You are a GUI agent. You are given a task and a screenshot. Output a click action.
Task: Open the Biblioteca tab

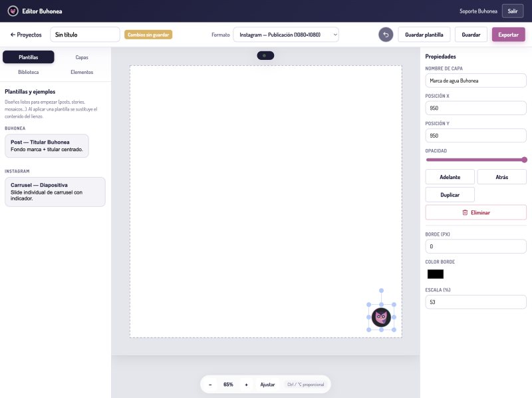[x=29, y=72]
